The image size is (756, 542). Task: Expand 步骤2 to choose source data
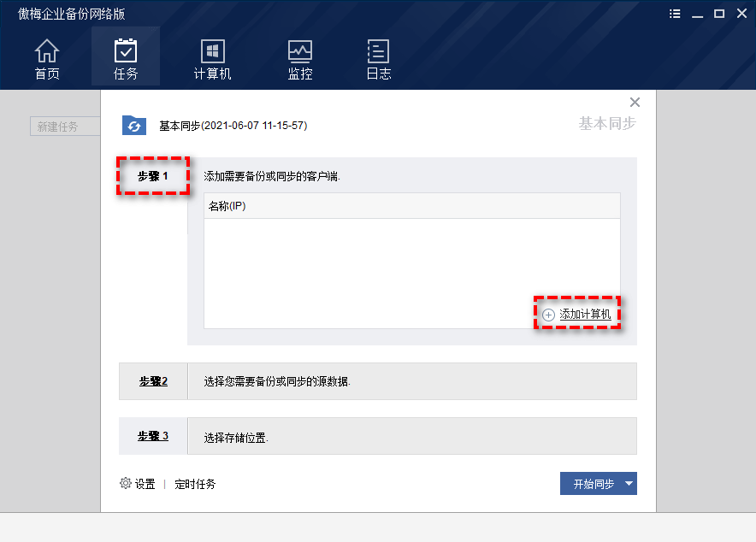pos(152,381)
